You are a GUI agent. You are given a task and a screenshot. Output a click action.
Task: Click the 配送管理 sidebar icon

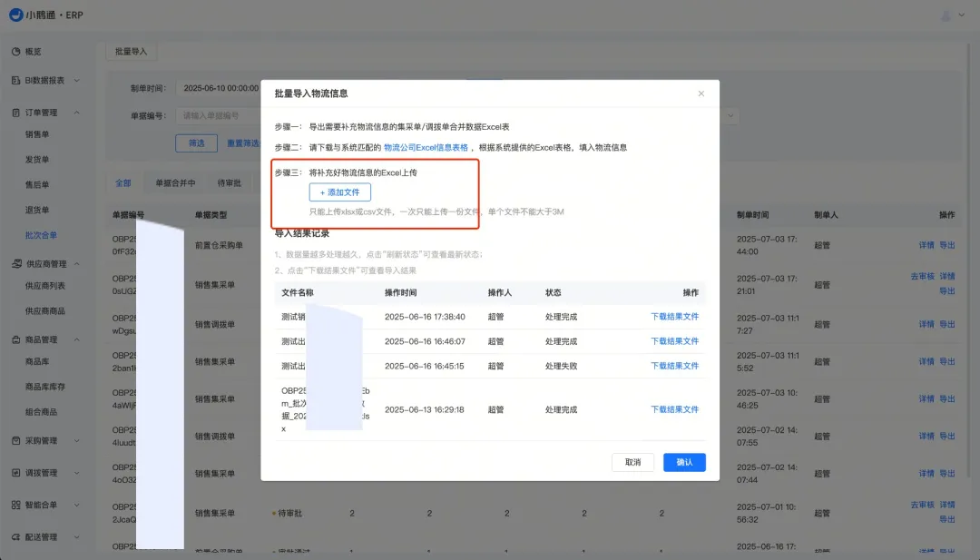[16, 537]
